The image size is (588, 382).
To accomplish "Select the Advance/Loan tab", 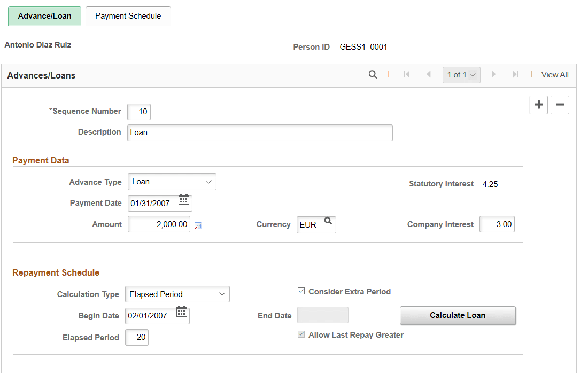I will 44,15.
